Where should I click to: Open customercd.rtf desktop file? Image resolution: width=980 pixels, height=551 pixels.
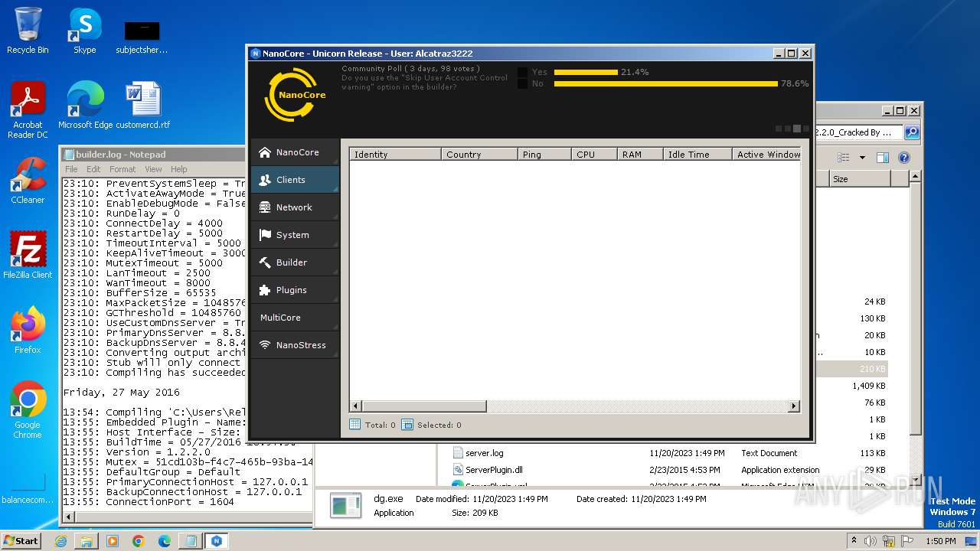(143, 106)
